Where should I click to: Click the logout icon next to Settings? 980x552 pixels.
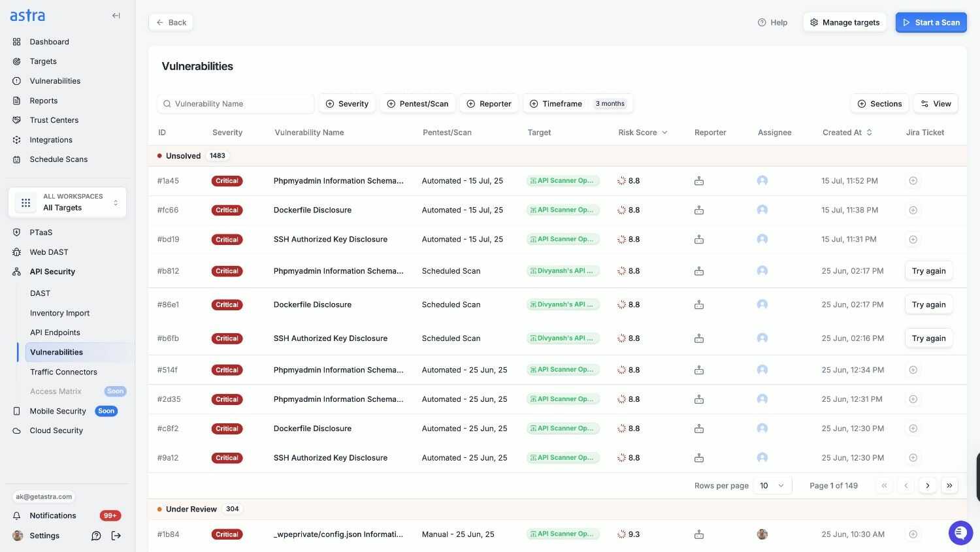[x=116, y=535]
